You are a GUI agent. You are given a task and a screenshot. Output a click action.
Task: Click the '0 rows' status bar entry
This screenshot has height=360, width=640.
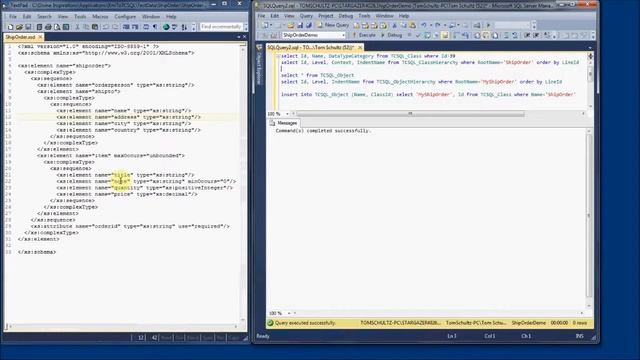tap(580, 323)
